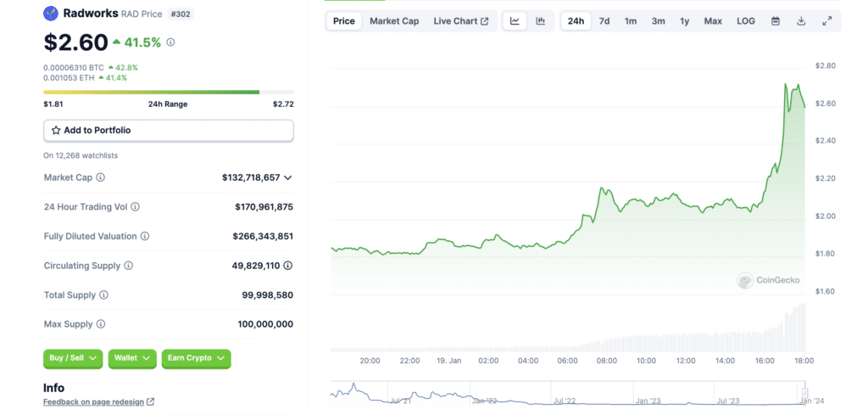
Task: Open the calendar date range icon
Action: [x=776, y=21]
